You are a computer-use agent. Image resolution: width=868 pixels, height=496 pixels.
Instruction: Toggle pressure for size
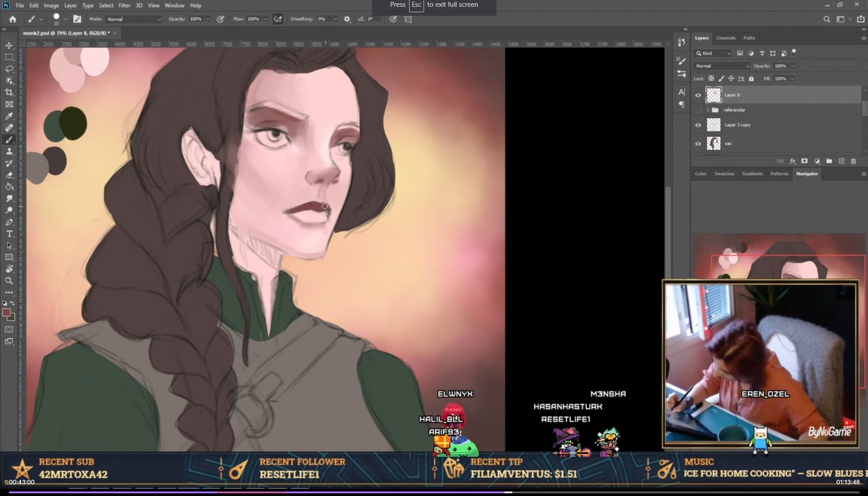[x=393, y=19]
